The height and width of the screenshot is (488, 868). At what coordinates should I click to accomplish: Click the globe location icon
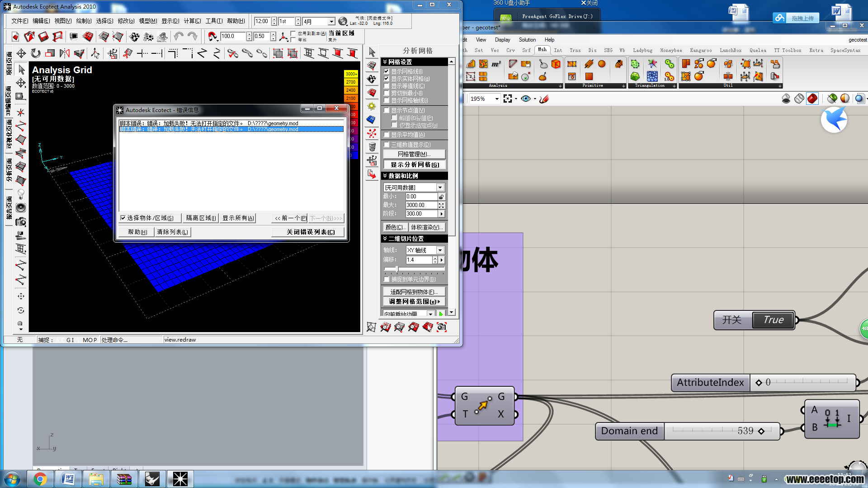point(343,21)
